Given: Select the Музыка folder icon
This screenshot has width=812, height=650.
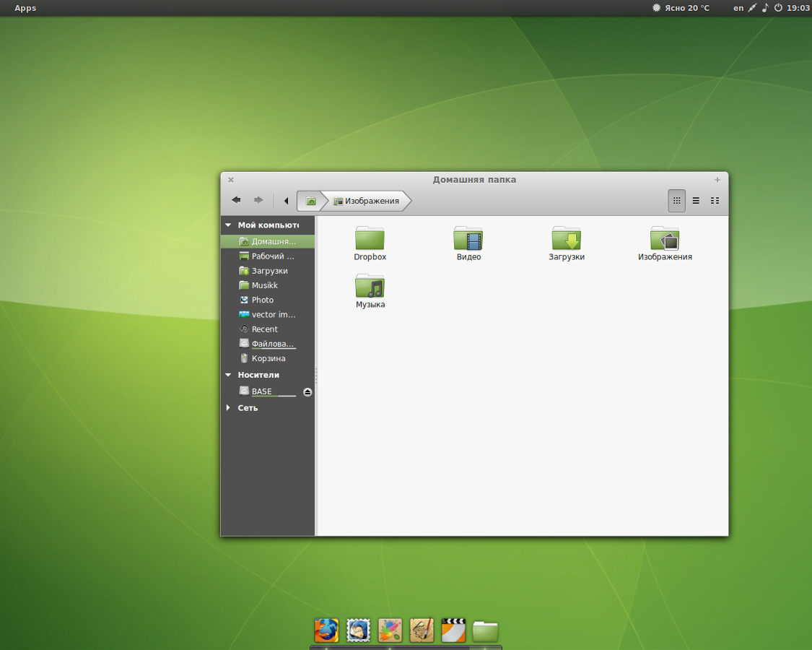Looking at the screenshot, I should point(370,291).
